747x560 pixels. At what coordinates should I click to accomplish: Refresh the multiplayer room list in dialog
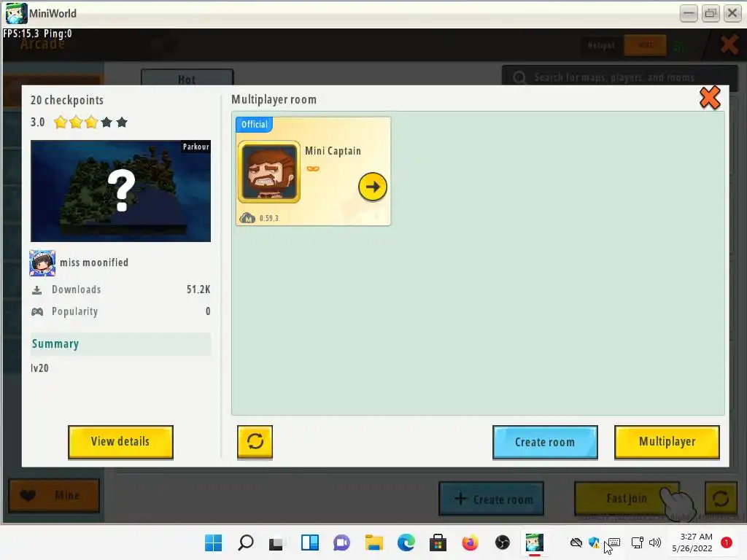click(x=255, y=442)
